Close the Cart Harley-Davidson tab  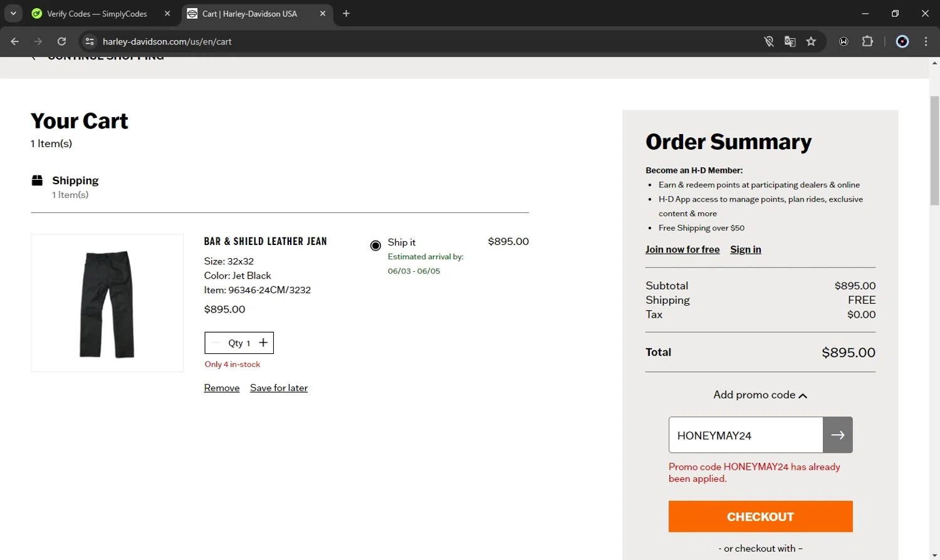pyautogui.click(x=323, y=13)
